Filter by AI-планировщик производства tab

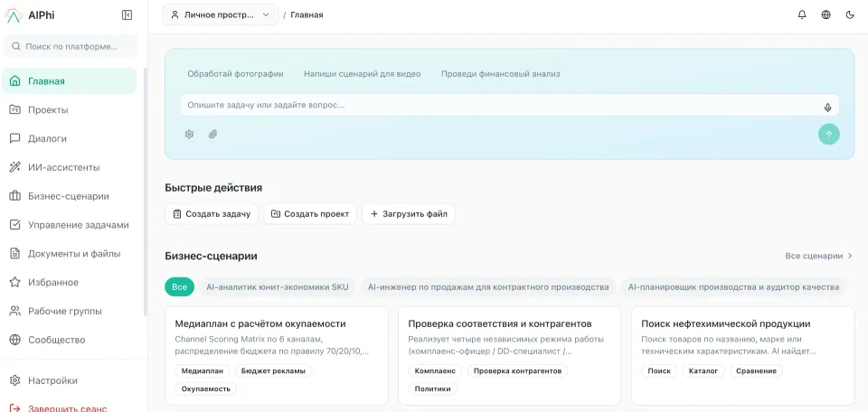733,287
